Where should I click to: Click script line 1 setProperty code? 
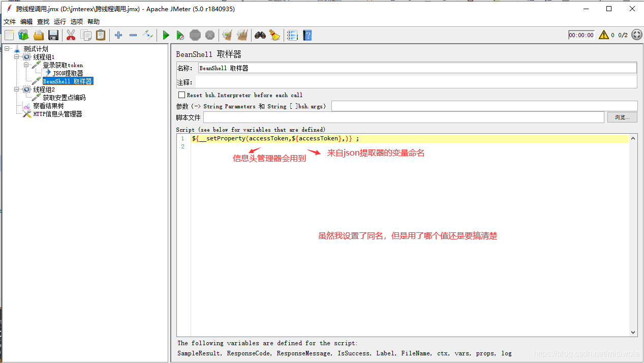(275, 138)
